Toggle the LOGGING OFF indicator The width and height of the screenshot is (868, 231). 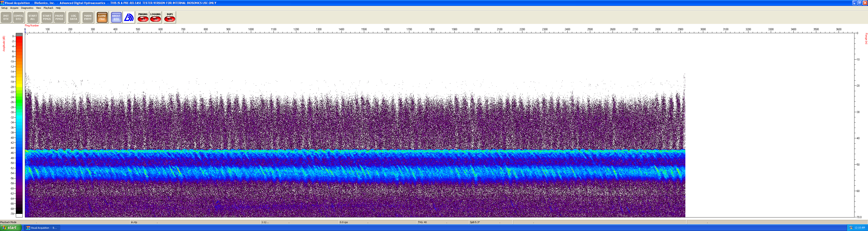click(x=155, y=18)
